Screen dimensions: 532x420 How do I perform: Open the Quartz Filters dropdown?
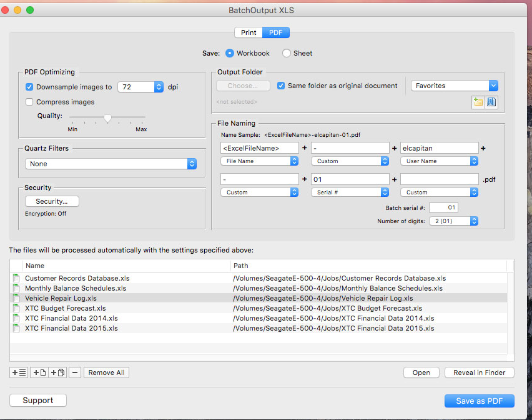click(111, 164)
